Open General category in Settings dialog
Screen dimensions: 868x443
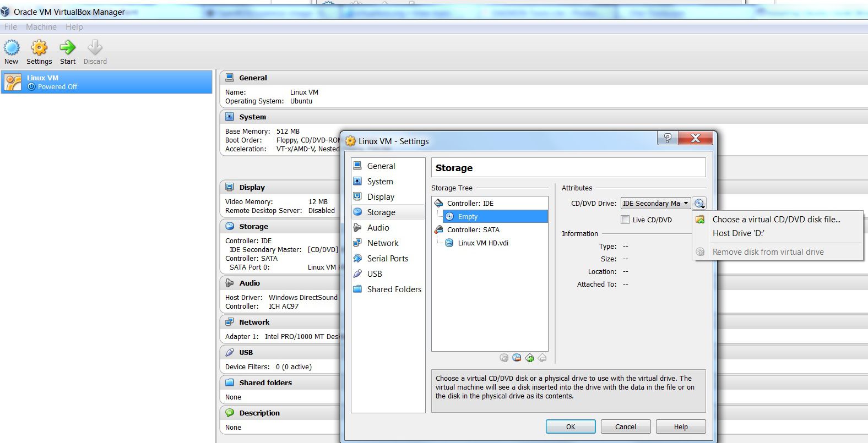(x=388, y=166)
